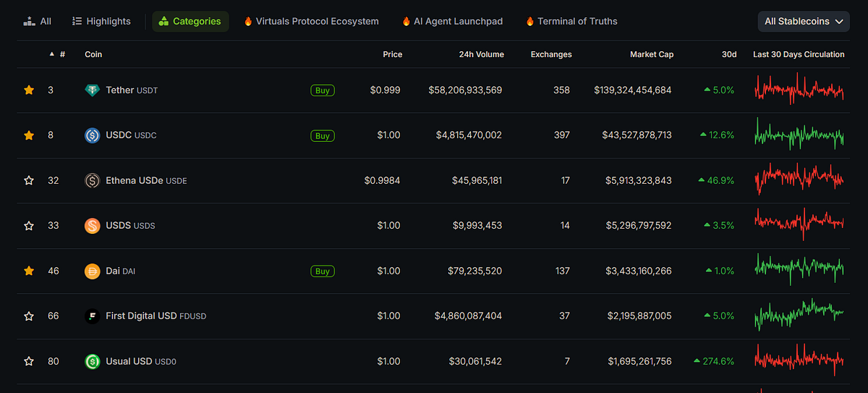Click the Tether coin logo icon
This screenshot has width=868, height=393.
[x=92, y=90]
